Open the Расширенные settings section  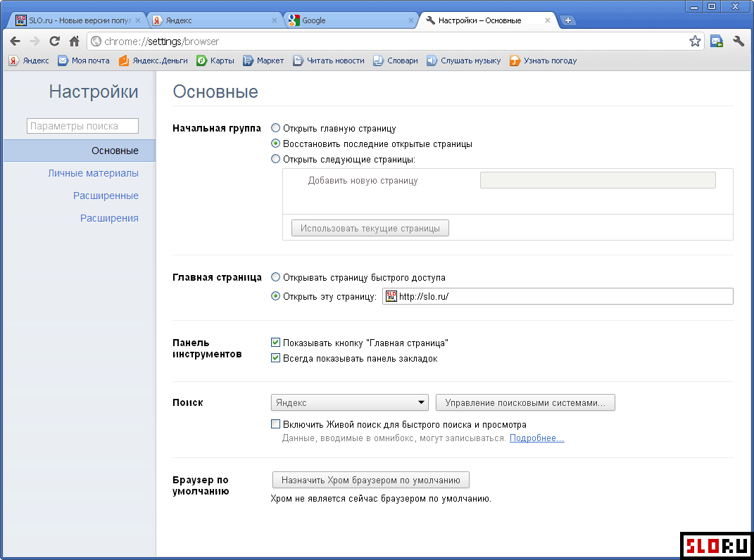coord(106,196)
